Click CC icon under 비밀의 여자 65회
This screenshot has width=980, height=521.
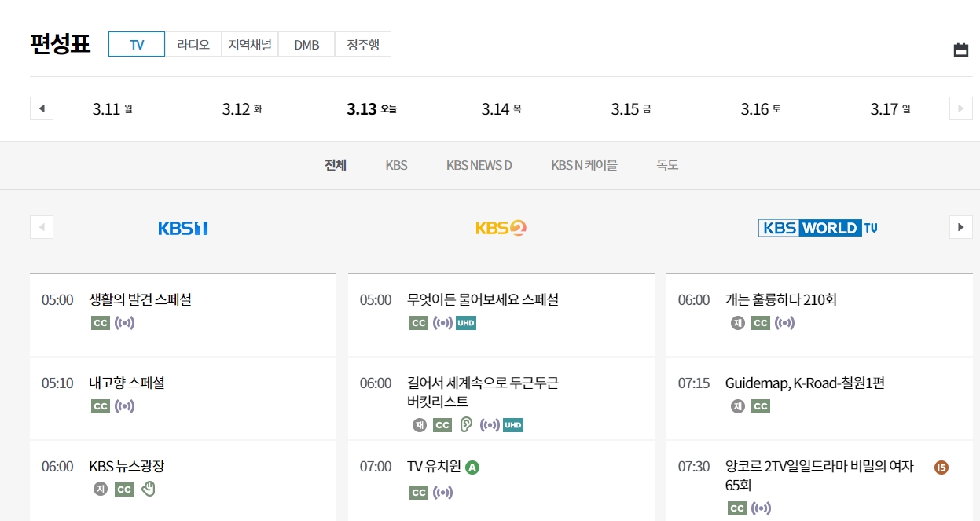tap(737, 508)
